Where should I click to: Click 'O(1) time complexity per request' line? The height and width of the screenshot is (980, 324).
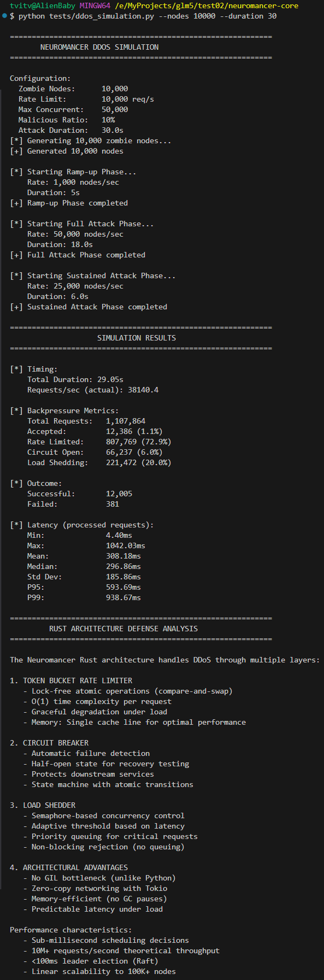[97, 702]
